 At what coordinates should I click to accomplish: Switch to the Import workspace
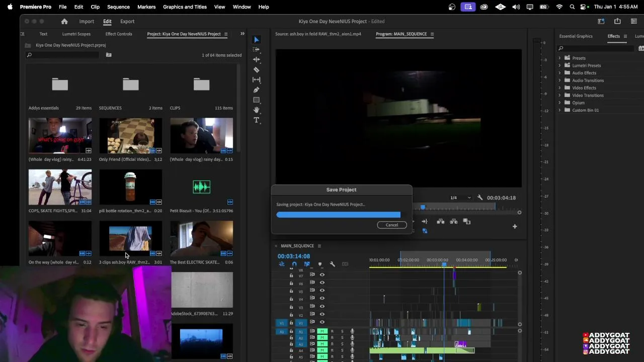[x=87, y=22]
